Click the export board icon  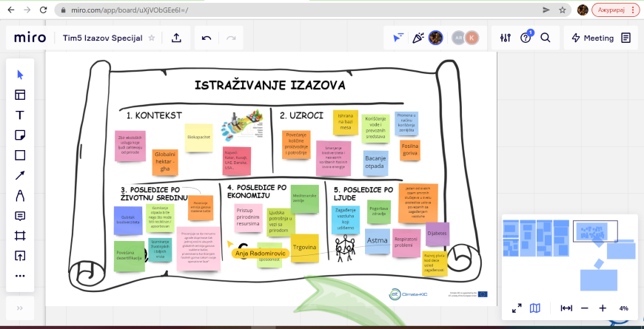point(176,38)
